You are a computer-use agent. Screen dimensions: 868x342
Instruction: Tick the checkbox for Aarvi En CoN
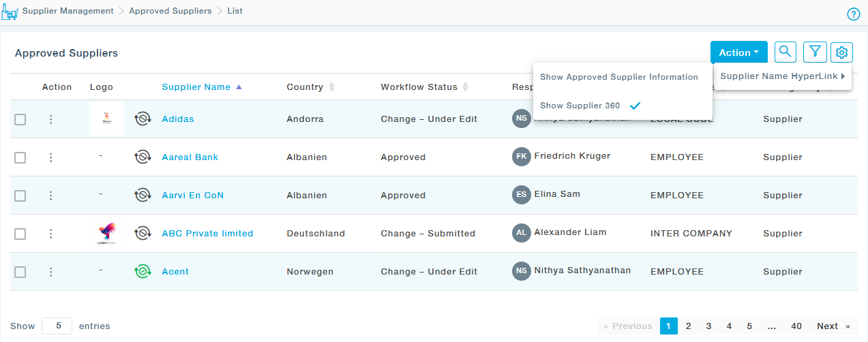20,196
